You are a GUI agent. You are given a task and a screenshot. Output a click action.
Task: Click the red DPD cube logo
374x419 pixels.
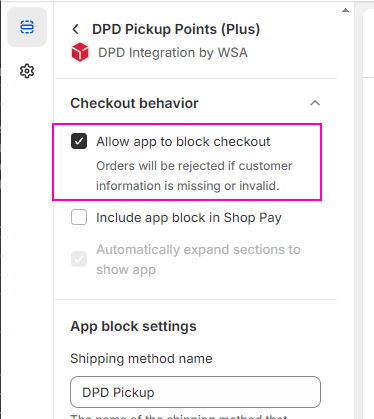[x=80, y=52]
